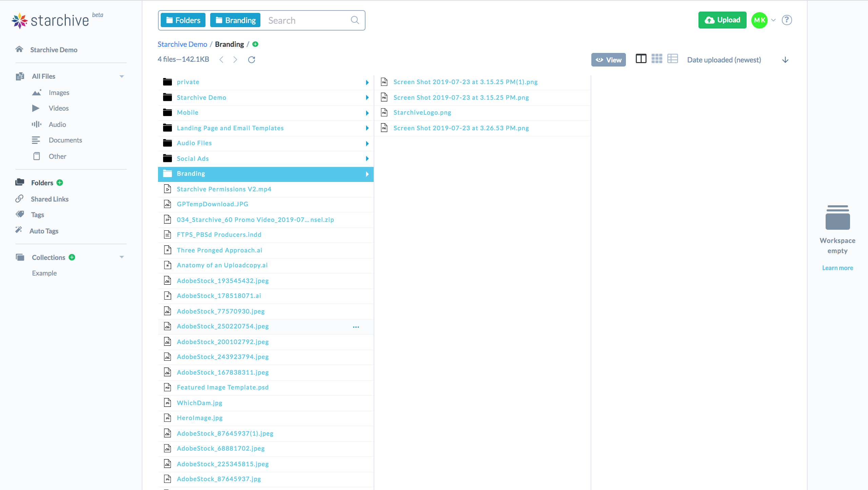Image resolution: width=868 pixels, height=490 pixels.
Task: Open the Audio files section
Action: point(57,124)
